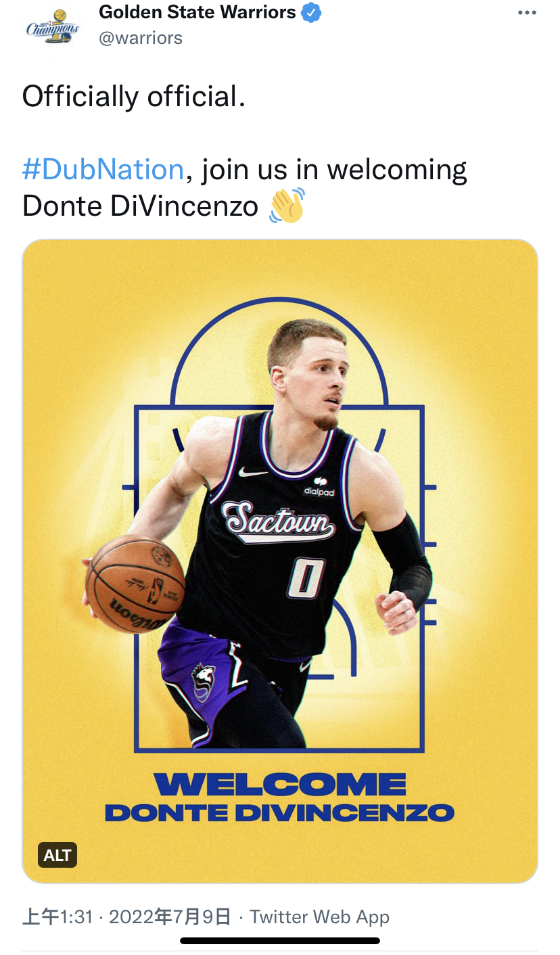This screenshot has height=955, width=560.
Task: Open the tweet time 上午1:31
Action: [57, 917]
